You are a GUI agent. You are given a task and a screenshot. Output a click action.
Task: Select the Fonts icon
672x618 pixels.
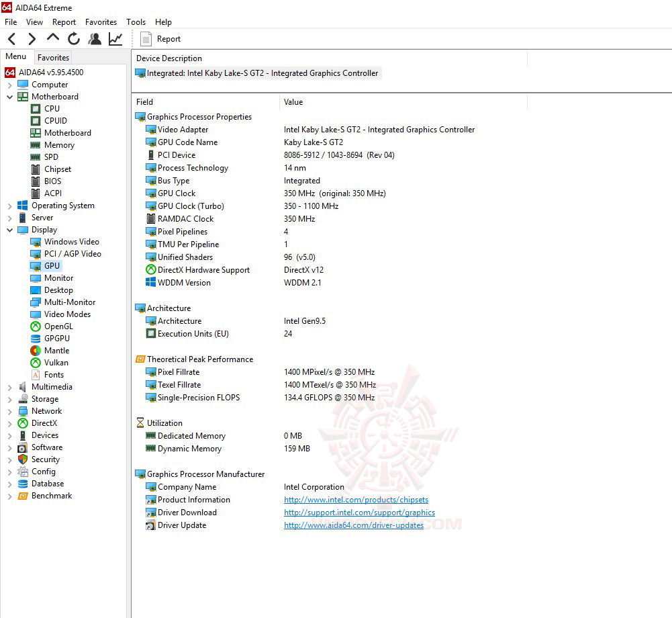[x=36, y=375]
